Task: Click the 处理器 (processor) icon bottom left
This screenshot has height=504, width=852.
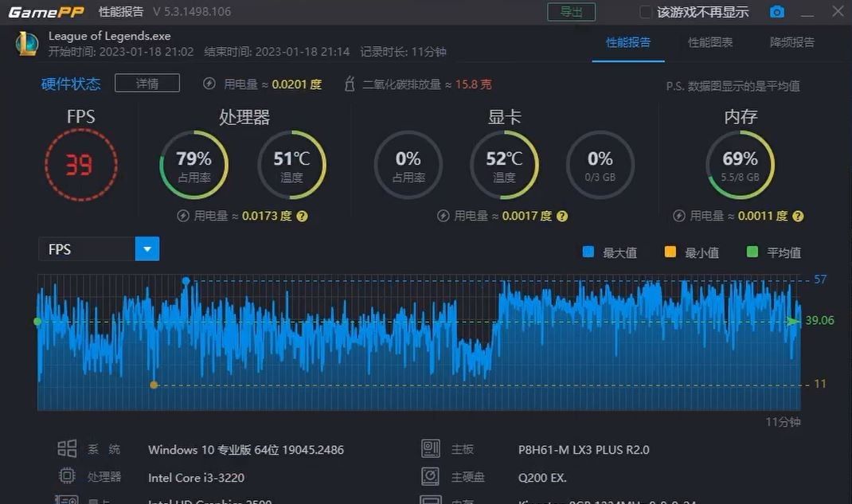Action: pos(67,475)
